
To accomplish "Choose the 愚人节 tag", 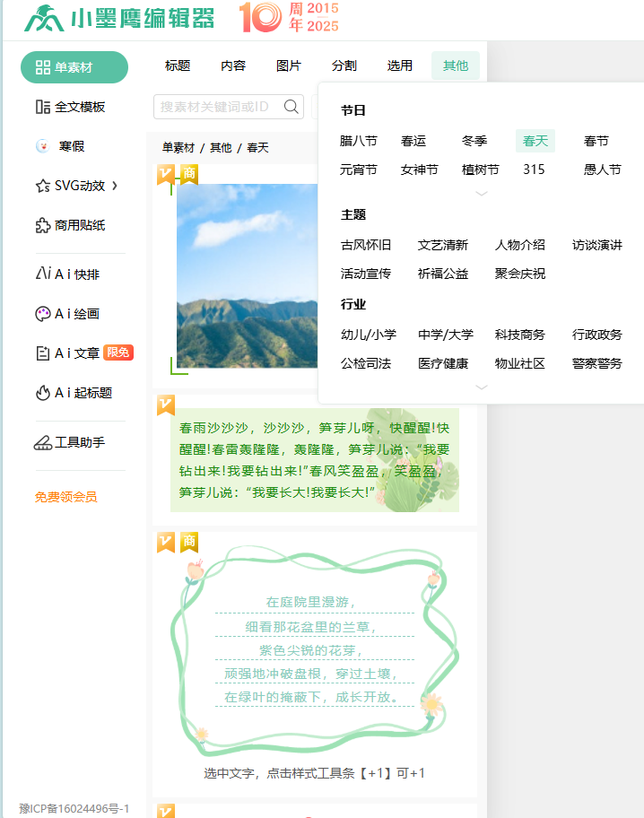I will point(603,170).
